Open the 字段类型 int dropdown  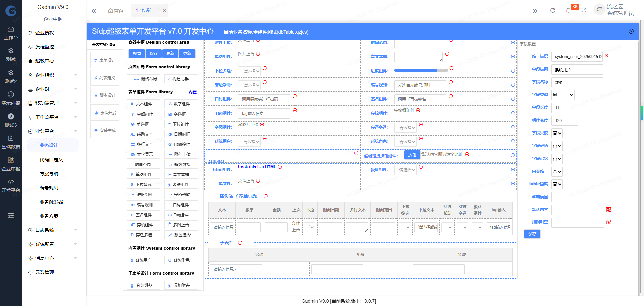point(563,95)
